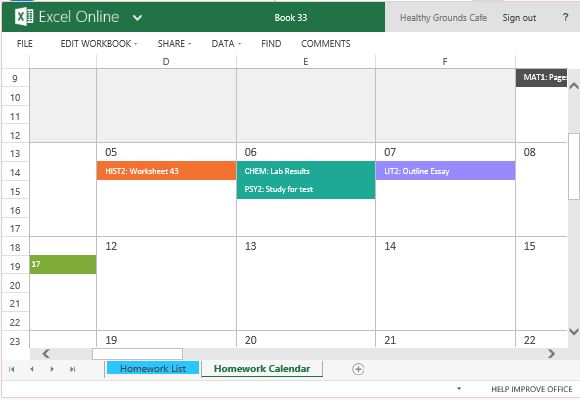The image size is (580, 400).
Task: Open the FILE menu
Action: coord(24,44)
